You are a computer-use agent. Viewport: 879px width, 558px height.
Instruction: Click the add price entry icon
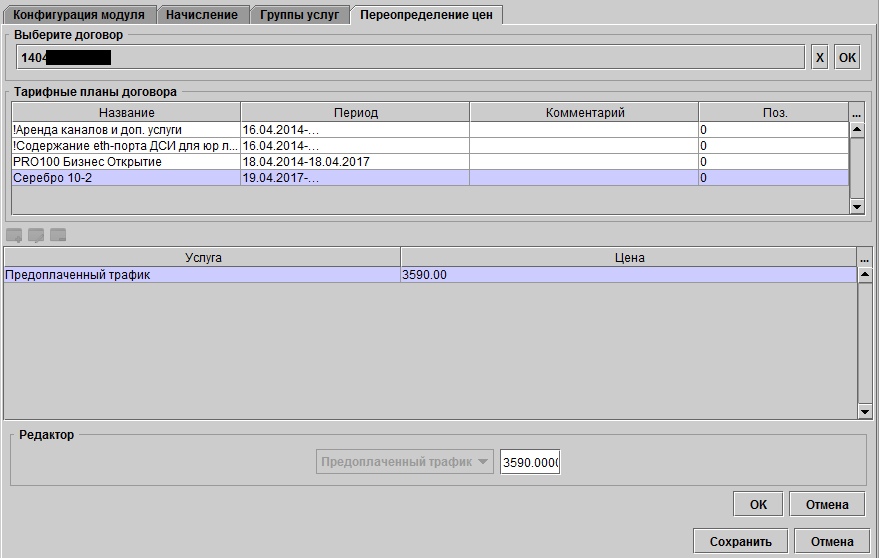tap(14, 235)
